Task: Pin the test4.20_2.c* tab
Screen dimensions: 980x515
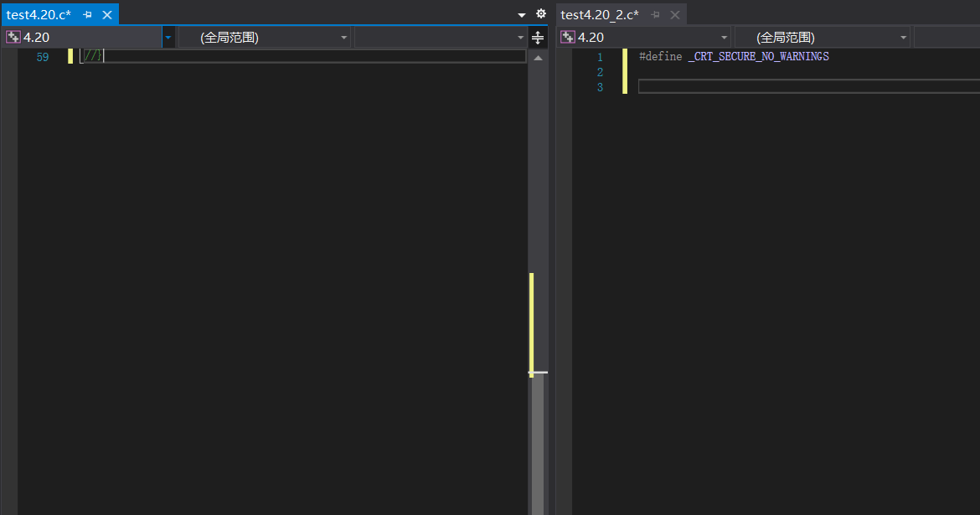Action: 655,14
